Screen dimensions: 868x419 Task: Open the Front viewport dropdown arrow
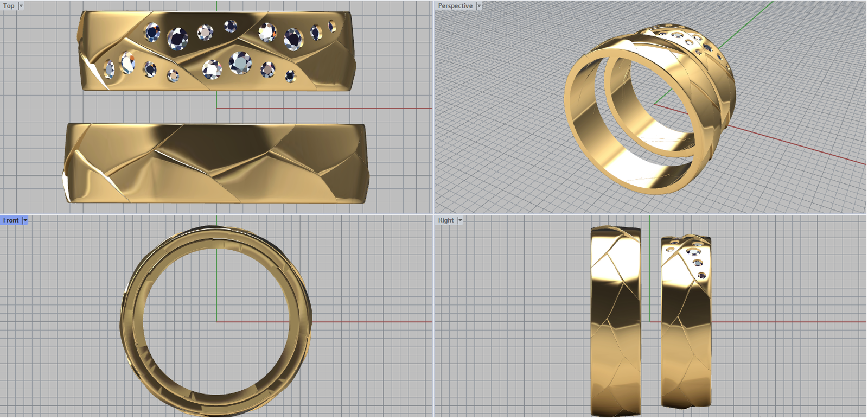coord(25,220)
